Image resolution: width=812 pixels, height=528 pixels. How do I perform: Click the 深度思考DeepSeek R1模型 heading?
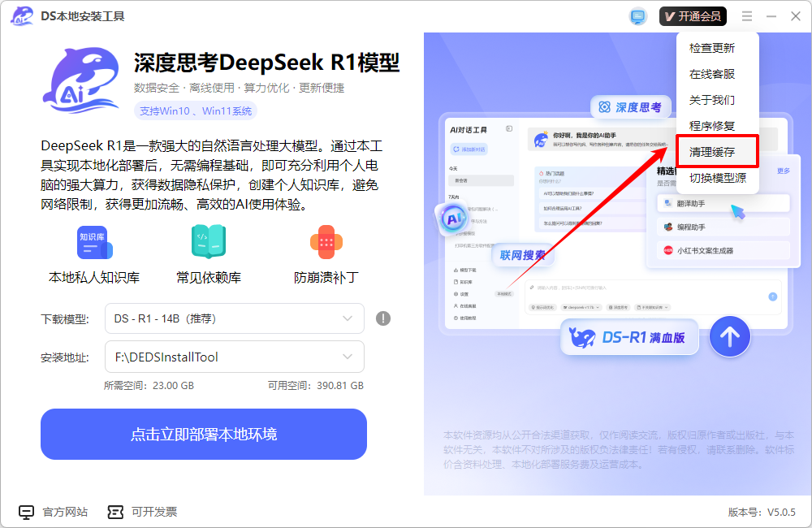pos(266,63)
